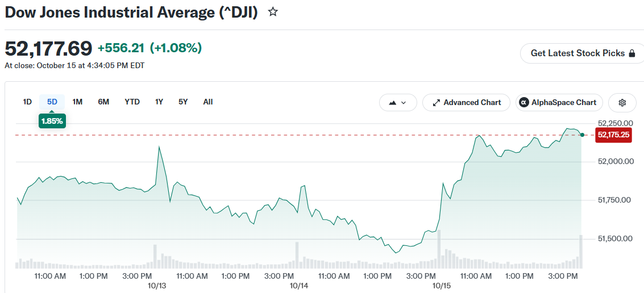Click the green endpoint dot on chart line
The image size is (644, 293).
coord(582,135)
